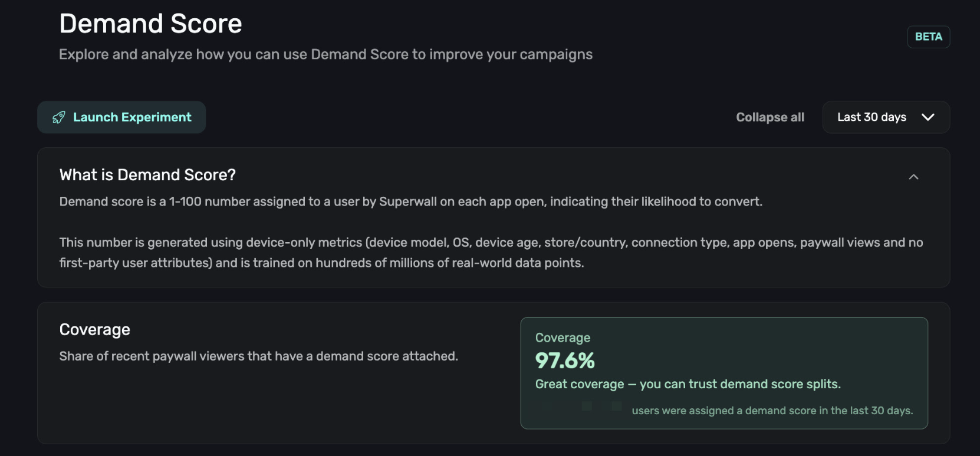Click the users were assigned footnote text
This screenshot has height=456, width=980.
tap(772, 411)
